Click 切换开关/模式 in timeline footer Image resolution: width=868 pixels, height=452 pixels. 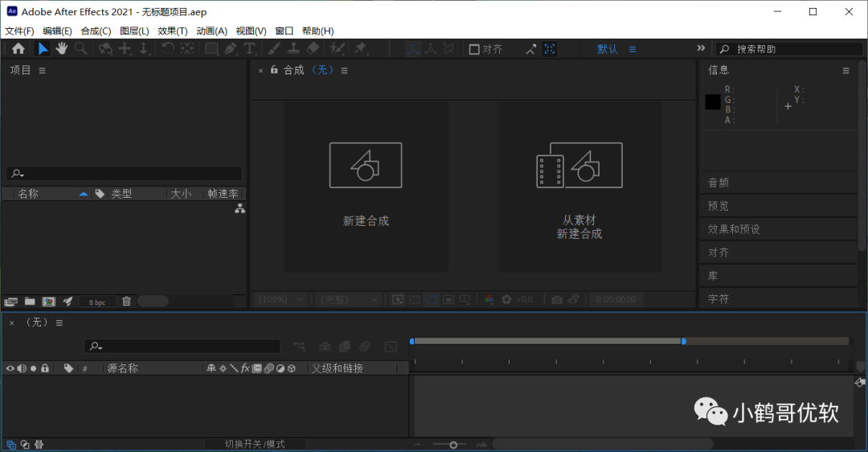point(256,444)
